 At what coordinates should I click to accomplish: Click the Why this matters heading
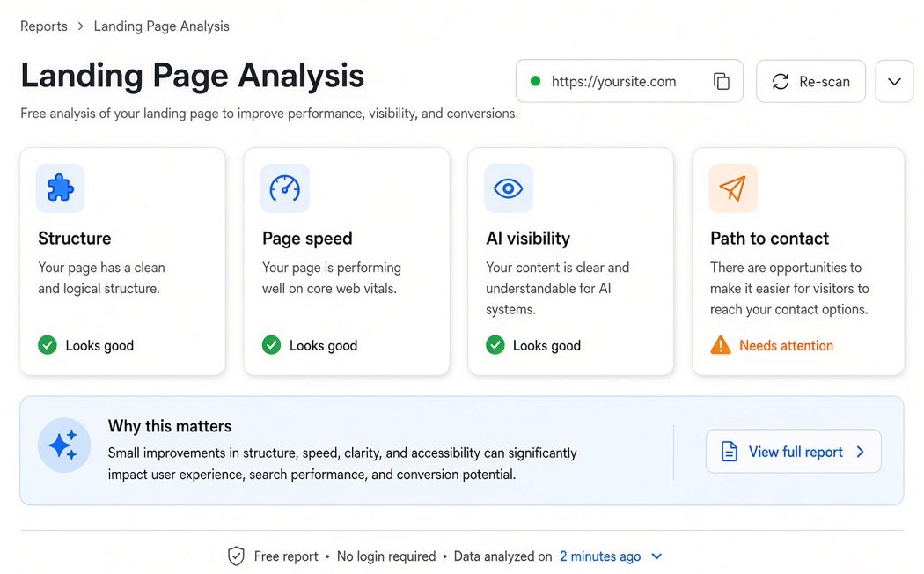click(x=170, y=425)
